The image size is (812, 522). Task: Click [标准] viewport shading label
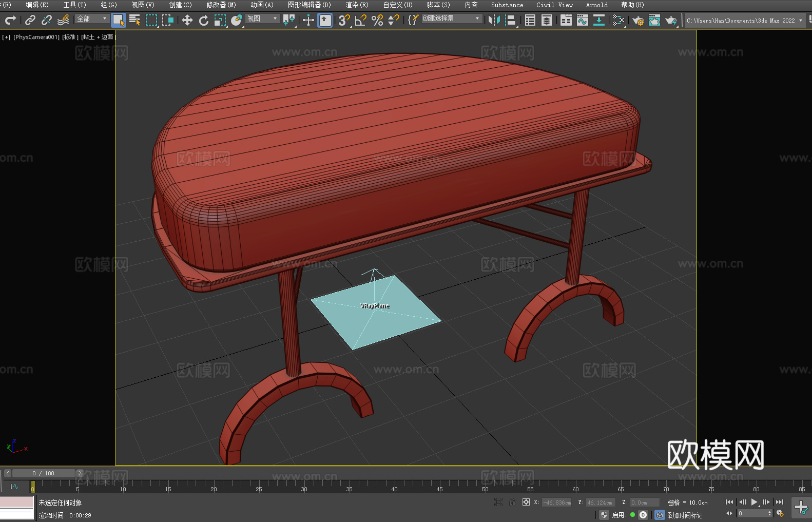point(70,37)
